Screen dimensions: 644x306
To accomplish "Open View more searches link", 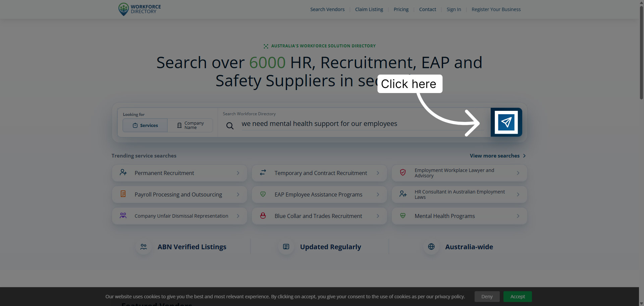I will (498, 156).
